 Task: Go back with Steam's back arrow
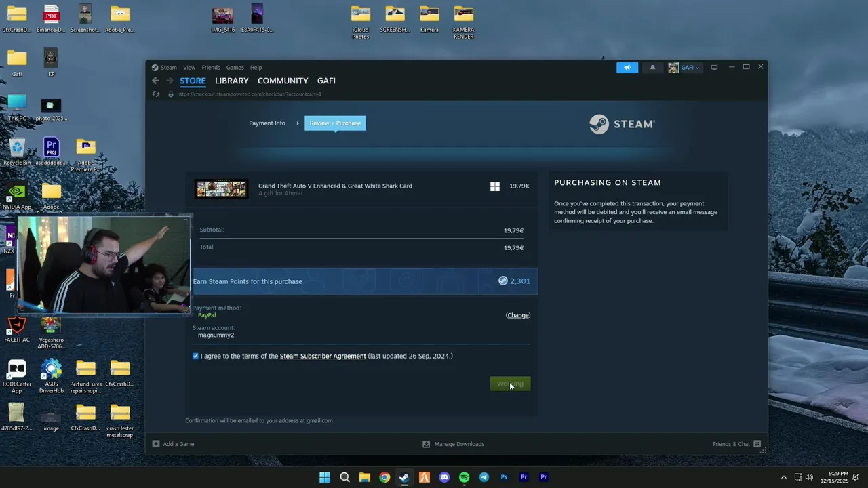tap(155, 81)
